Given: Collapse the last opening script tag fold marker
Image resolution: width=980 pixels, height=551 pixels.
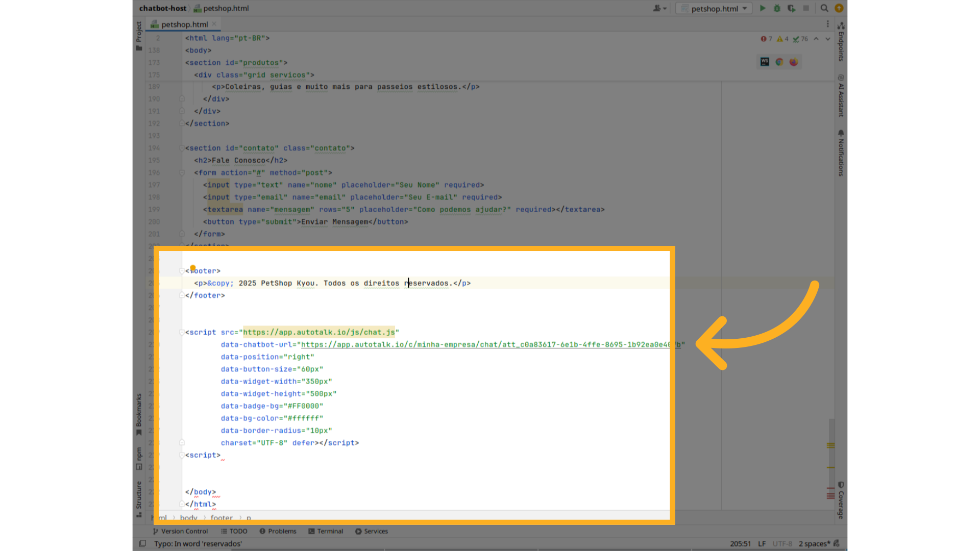Looking at the screenshot, I should click(x=182, y=455).
